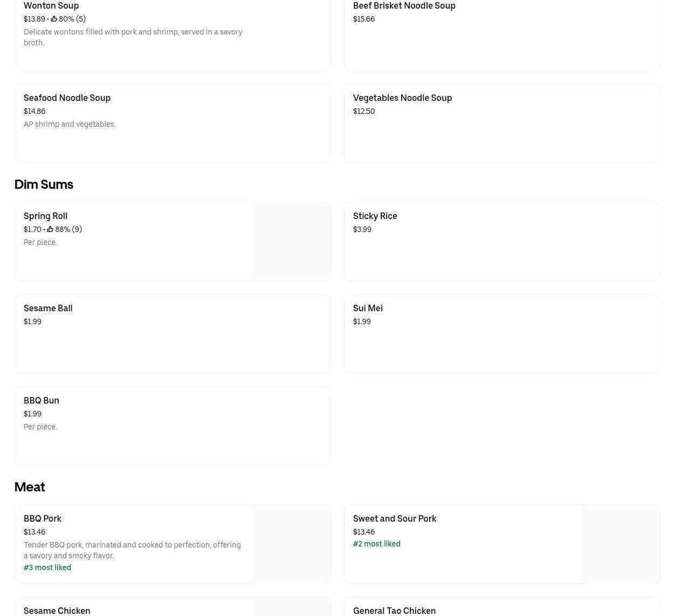This screenshot has width=674, height=616.
Task: Click thumbs-up icon on Spring Roll rating
Action: (50, 229)
